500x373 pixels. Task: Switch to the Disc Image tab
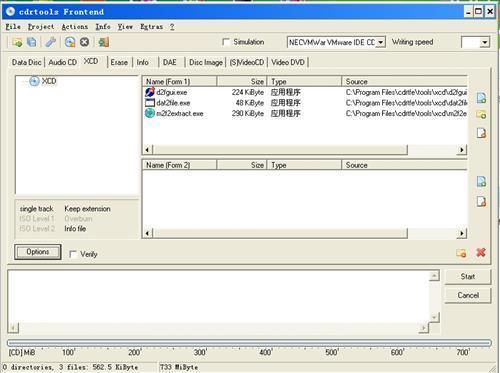pyautogui.click(x=206, y=62)
